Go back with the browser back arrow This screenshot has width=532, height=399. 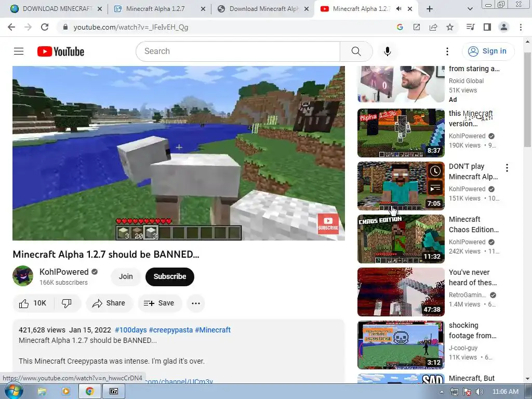11,27
